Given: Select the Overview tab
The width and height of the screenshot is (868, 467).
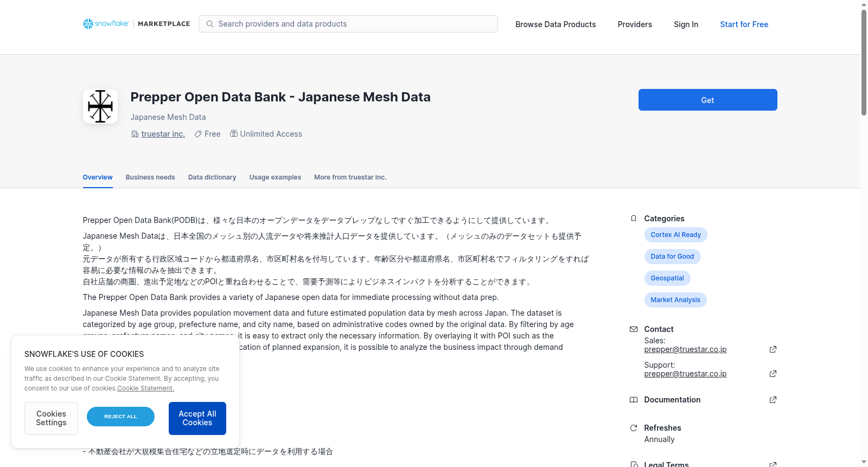Looking at the screenshot, I should [98, 177].
